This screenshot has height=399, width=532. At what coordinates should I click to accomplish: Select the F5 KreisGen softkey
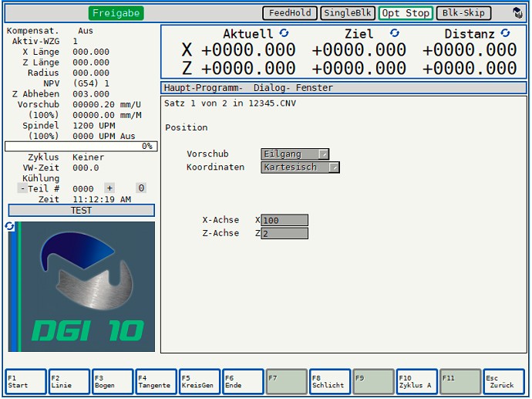coord(200,382)
